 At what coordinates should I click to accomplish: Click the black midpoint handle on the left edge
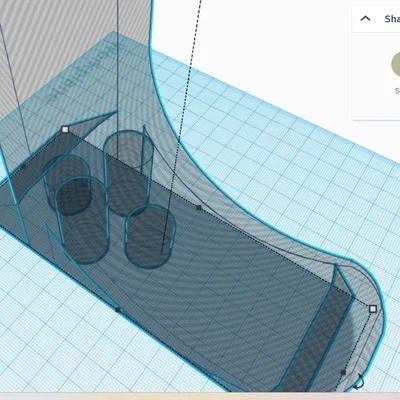(x=24, y=167)
